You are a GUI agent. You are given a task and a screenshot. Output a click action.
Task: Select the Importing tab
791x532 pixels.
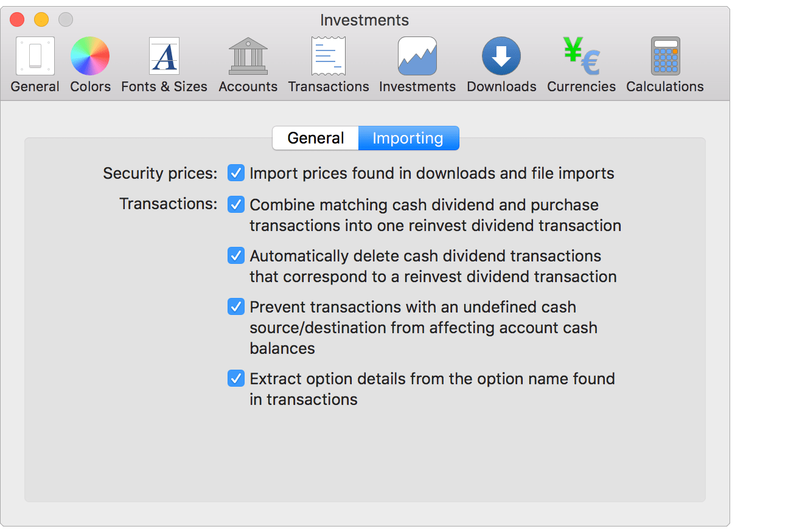pyautogui.click(x=408, y=138)
